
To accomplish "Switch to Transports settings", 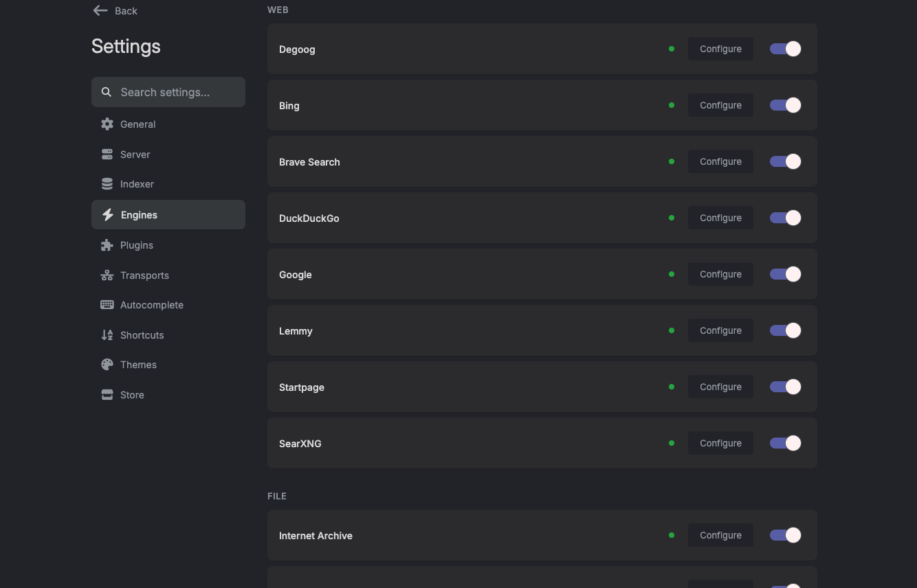I will [x=168, y=275].
